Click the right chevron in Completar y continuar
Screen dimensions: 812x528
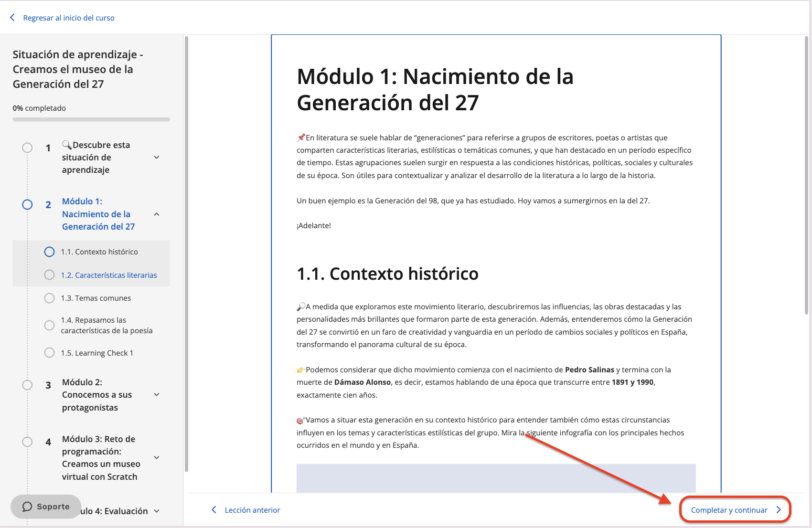tap(779, 510)
